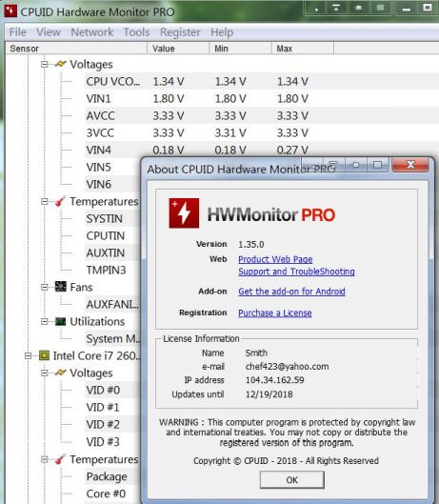Minimize the main Hardware Monitor window
Screen dimensions: 439x504
pos(407,8)
